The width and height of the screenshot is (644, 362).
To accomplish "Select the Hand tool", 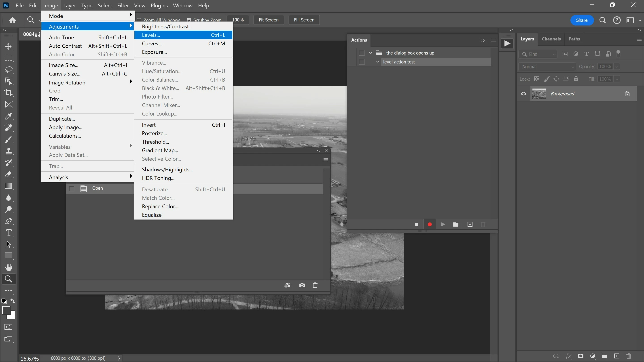I will pos(8,267).
